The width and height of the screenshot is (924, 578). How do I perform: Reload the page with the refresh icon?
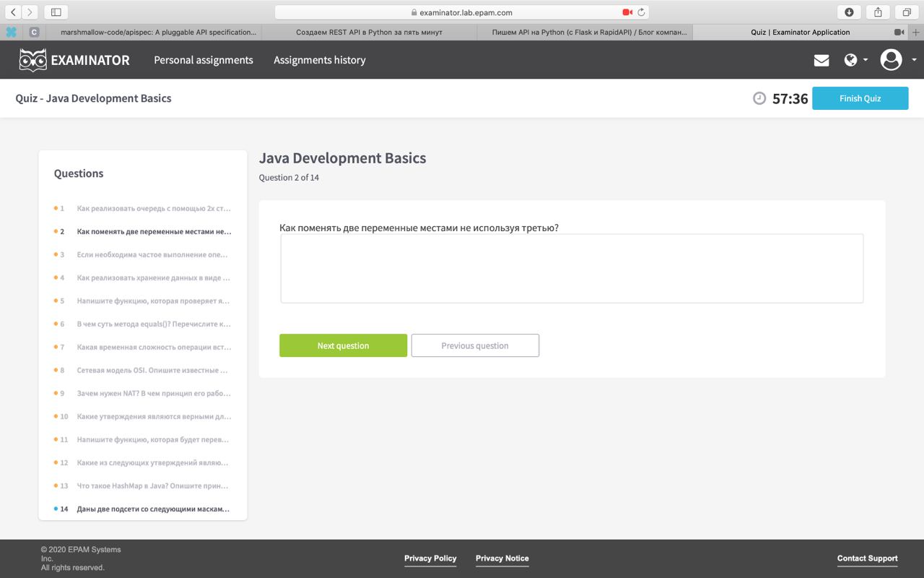pyautogui.click(x=641, y=12)
